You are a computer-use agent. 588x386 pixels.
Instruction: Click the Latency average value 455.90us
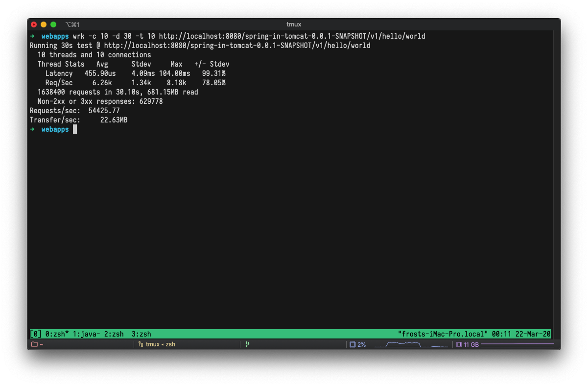pos(100,73)
